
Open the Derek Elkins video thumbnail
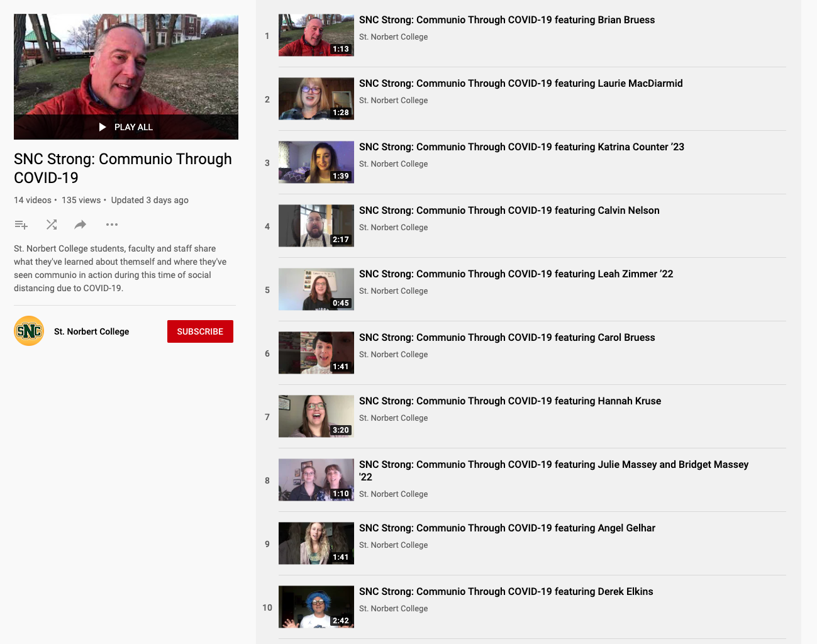pyautogui.click(x=316, y=607)
